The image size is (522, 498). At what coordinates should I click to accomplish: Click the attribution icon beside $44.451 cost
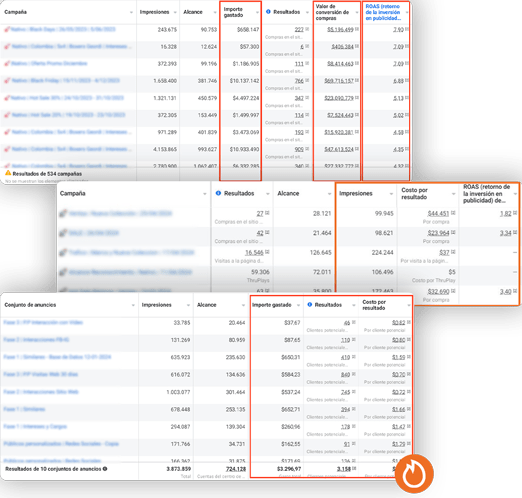[453, 213]
